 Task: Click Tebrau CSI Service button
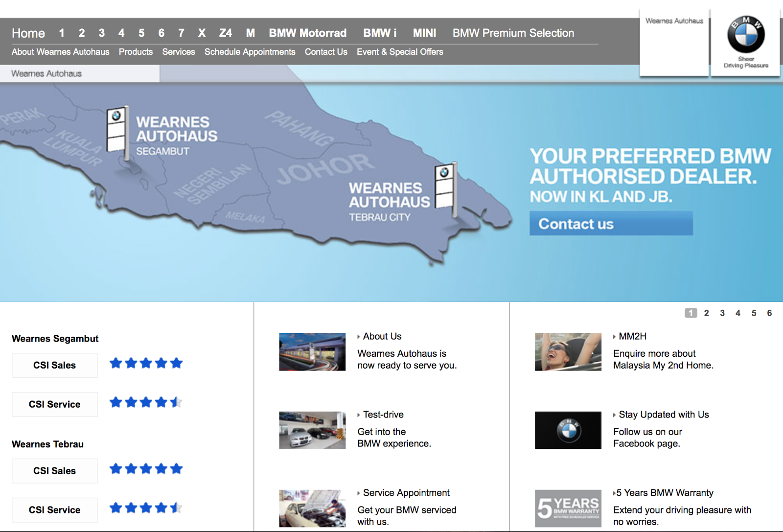pos(55,510)
